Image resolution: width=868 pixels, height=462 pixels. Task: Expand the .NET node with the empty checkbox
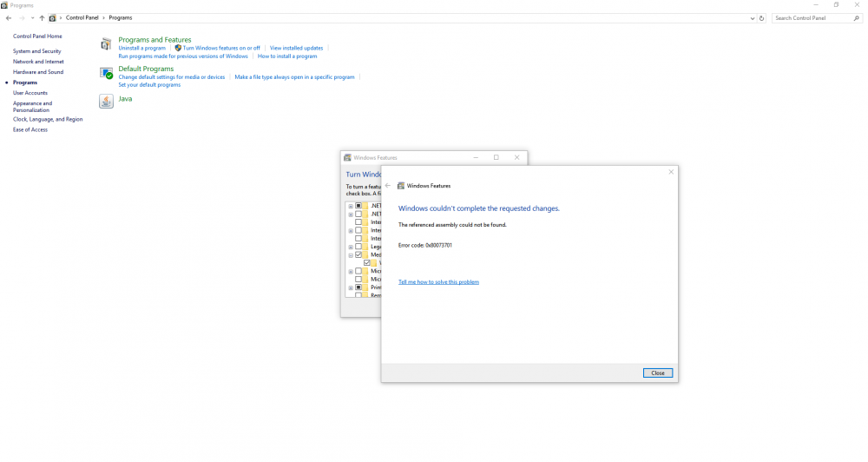click(x=351, y=214)
